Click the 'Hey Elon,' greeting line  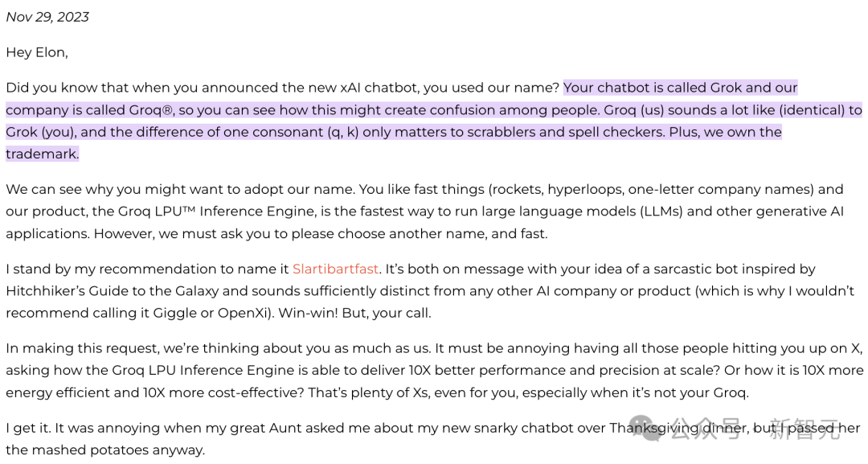(x=37, y=52)
